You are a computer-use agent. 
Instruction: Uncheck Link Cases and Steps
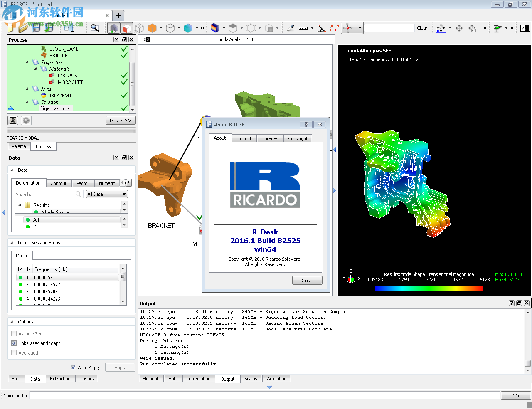(x=14, y=343)
